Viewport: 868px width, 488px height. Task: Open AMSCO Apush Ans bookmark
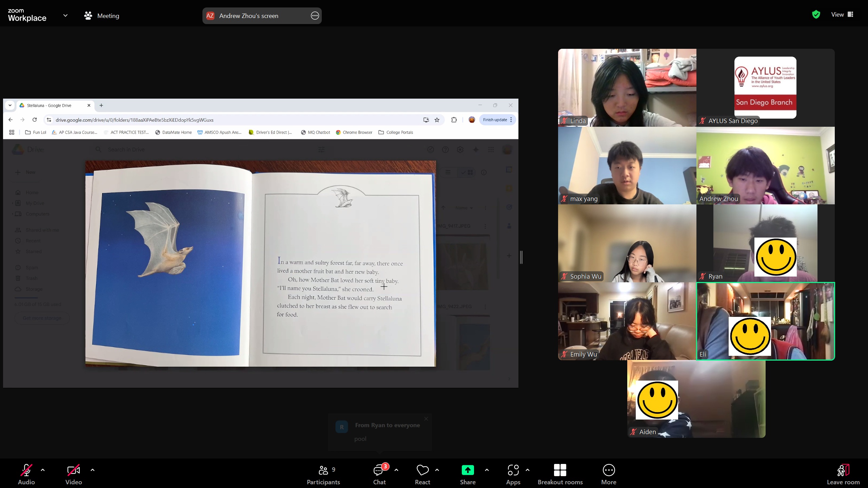(x=219, y=133)
